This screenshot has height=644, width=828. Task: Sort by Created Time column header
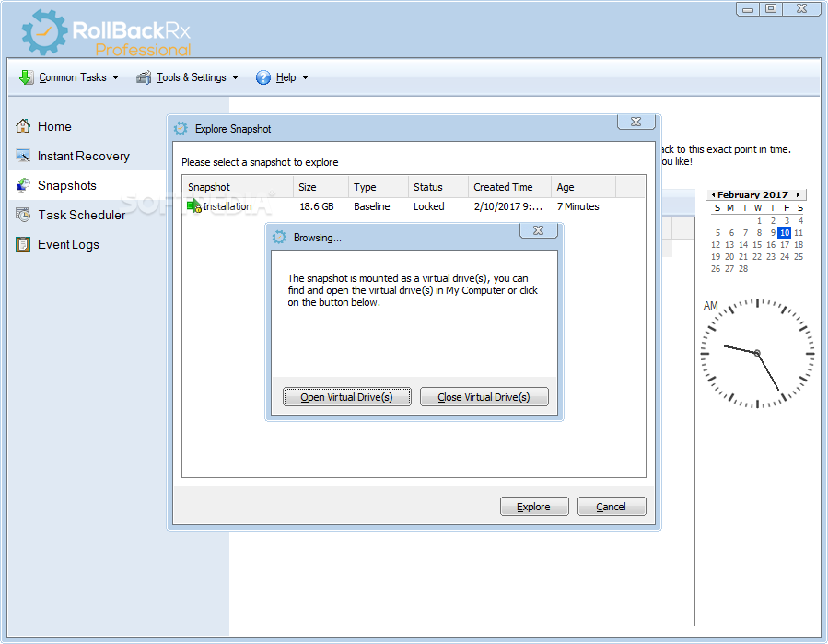[x=509, y=187]
